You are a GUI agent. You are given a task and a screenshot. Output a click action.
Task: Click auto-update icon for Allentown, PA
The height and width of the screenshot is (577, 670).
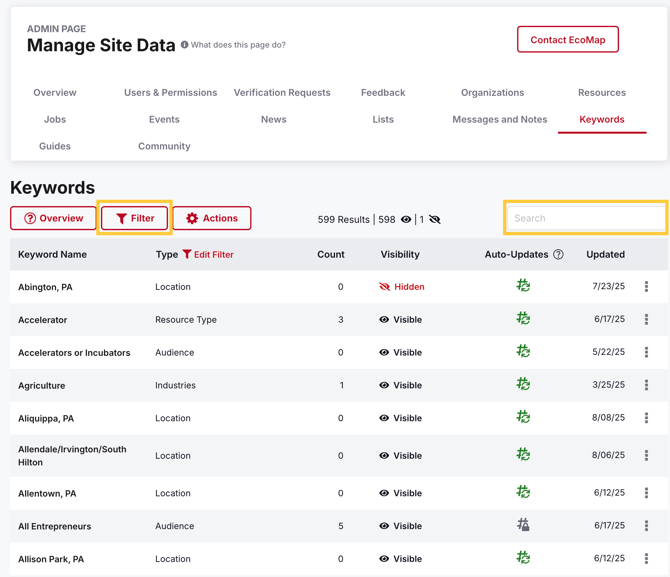tap(523, 492)
